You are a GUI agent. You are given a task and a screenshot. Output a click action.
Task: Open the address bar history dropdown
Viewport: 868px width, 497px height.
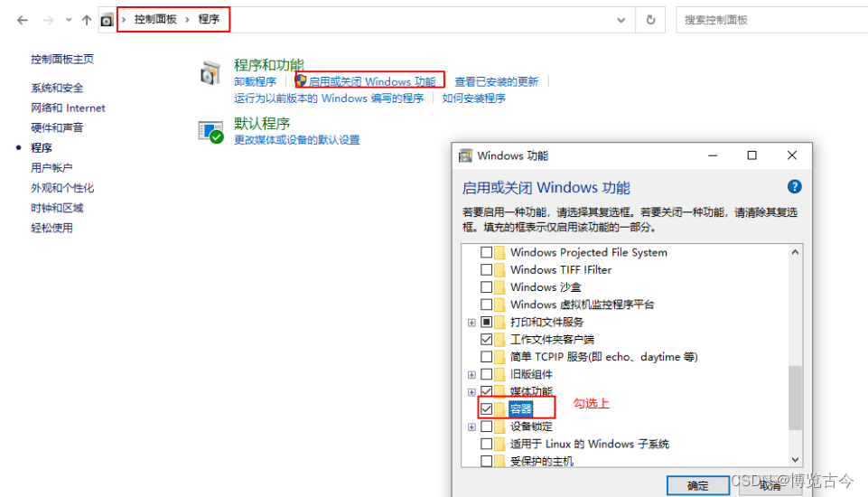click(x=621, y=21)
